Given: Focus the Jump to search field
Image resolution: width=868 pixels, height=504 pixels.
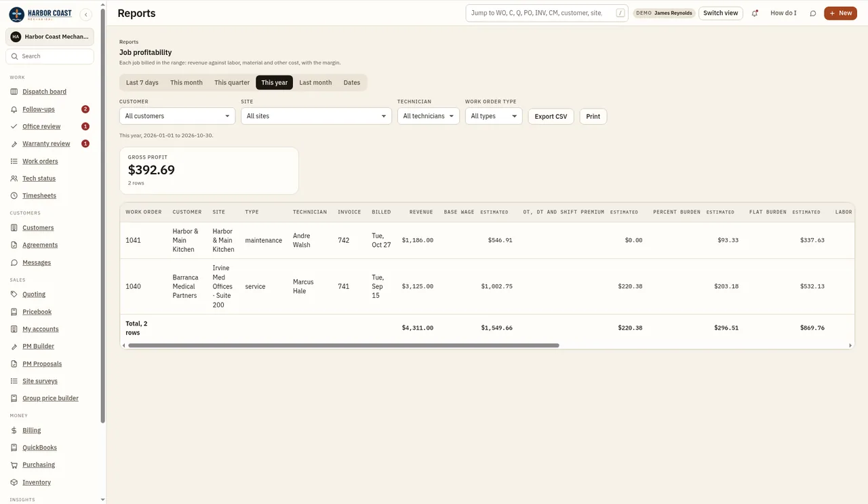Looking at the screenshot, I should pyautogui.click(x=547, y=13).
